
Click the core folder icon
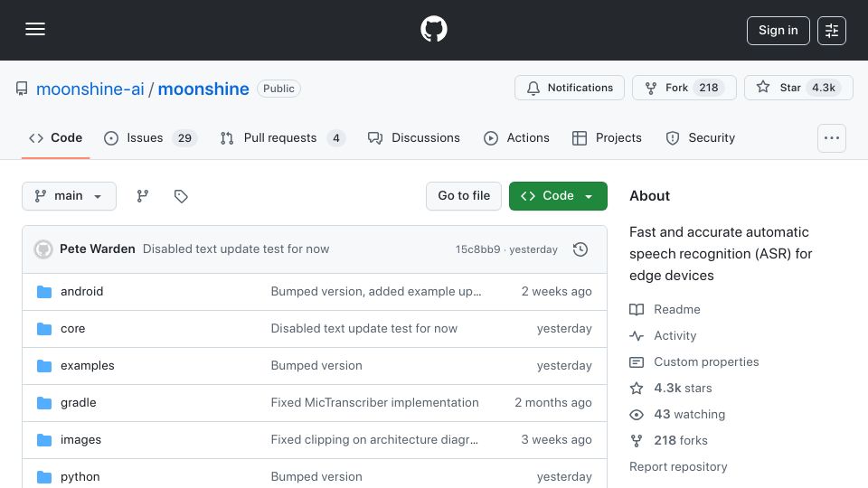pos(44,329)
